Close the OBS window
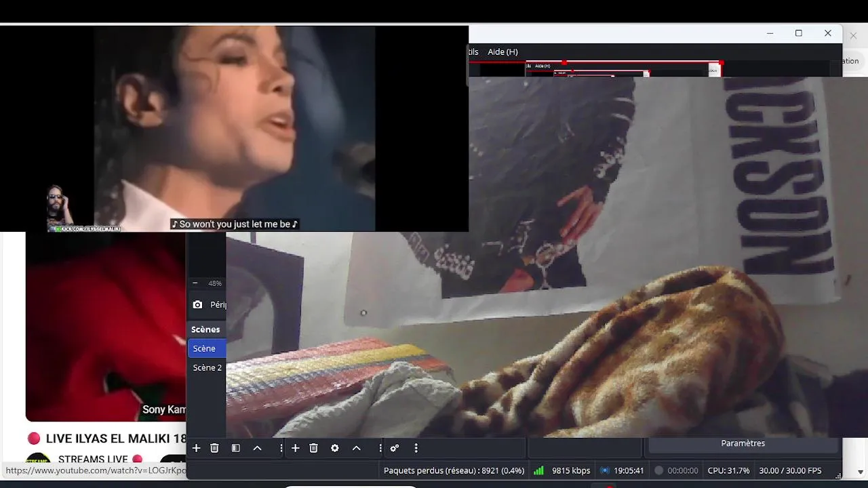The image size is (868, 488). click(x=828, y=33)
